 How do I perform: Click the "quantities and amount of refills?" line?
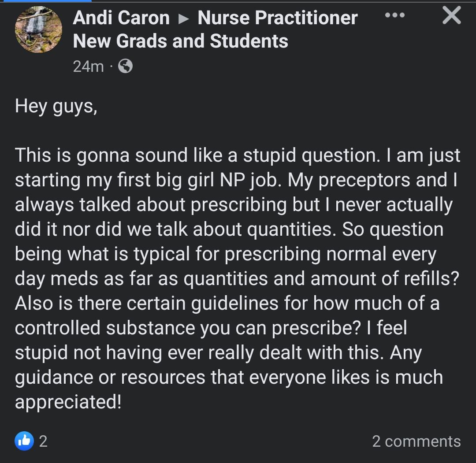pyautogui.click(x=321, y=278)
